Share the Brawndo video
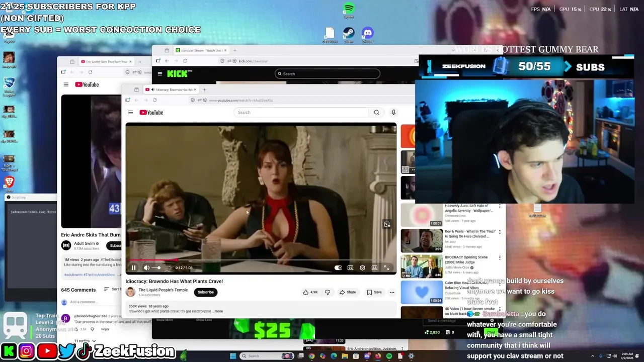The height and width of the screenshot is (362, 644). point(348,292)
